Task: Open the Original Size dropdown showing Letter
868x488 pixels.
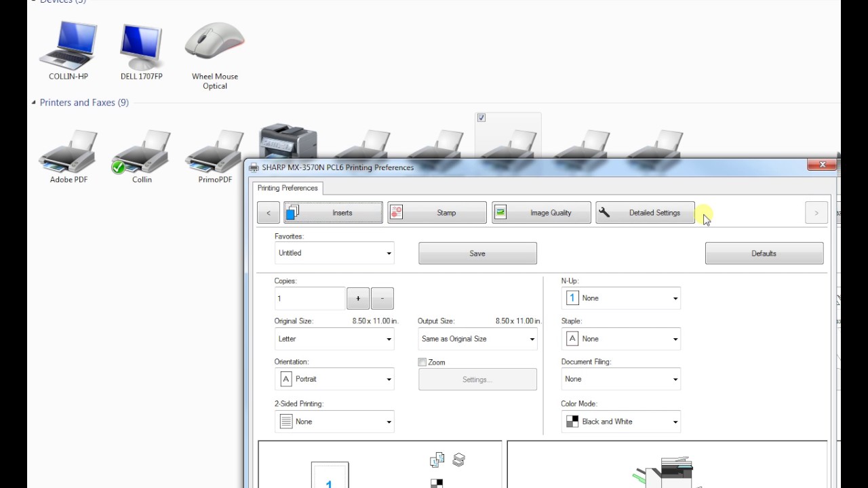Action: coord(334,339)
